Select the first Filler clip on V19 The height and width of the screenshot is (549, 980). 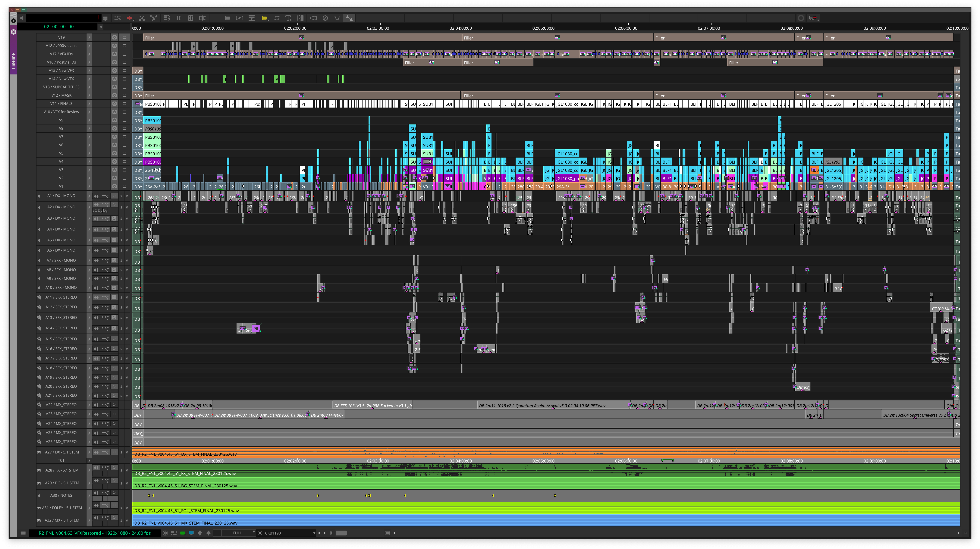click(x=302, y=38)
